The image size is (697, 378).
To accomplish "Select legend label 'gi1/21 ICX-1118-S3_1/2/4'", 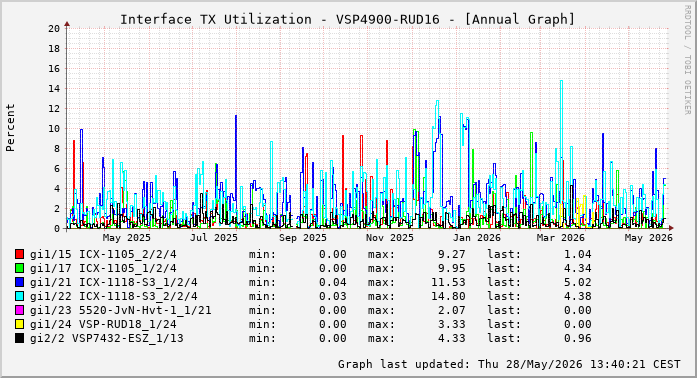I will click(x=114, y=282).
